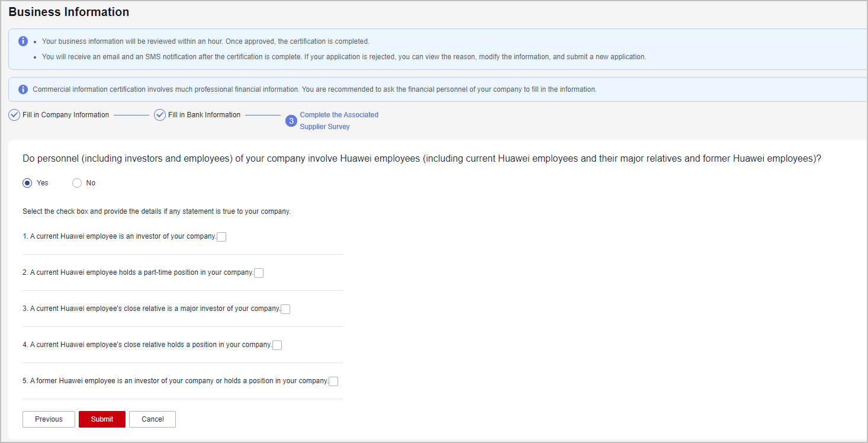Screen dimensions: 868x443
Task: Go to Fill in Bank Information step
Action: tap(204, 115)
